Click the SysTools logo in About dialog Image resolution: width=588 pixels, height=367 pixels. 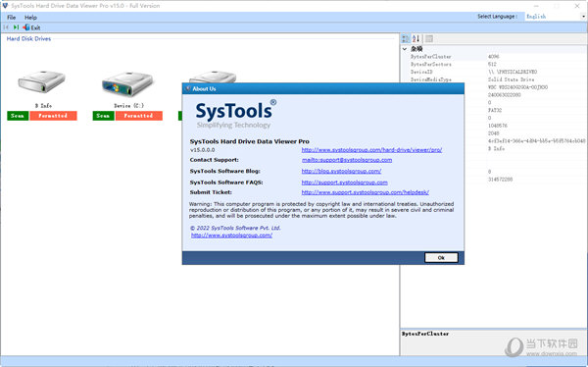(x=236, y=114)
